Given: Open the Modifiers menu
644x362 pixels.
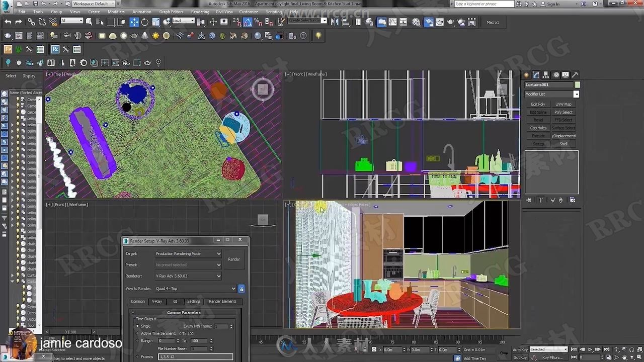Looking at the screenshot, I should [x=116, y=12].
